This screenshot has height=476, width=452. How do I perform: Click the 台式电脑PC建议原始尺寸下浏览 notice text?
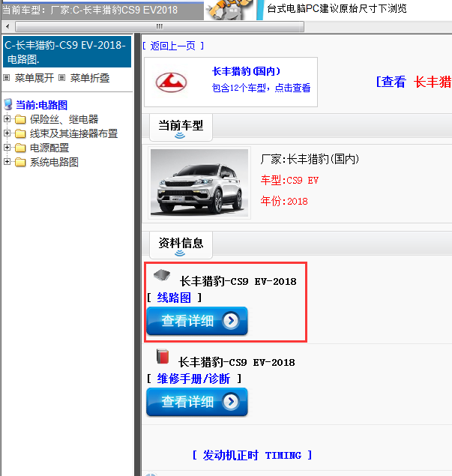337,9
